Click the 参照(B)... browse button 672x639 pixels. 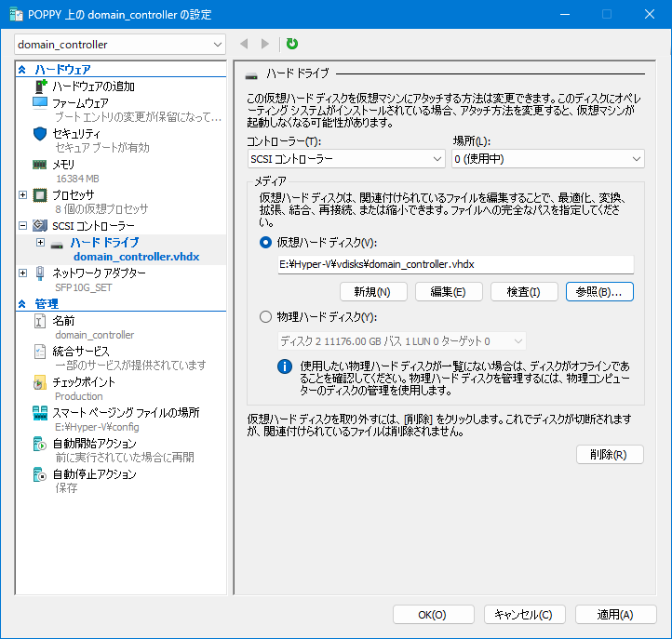pyautogui.click(x=599, y=292)
